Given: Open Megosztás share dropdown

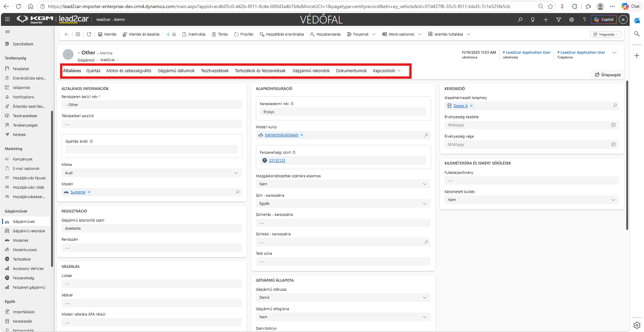Looking at the screenshot, I should [x=606, y=34].
